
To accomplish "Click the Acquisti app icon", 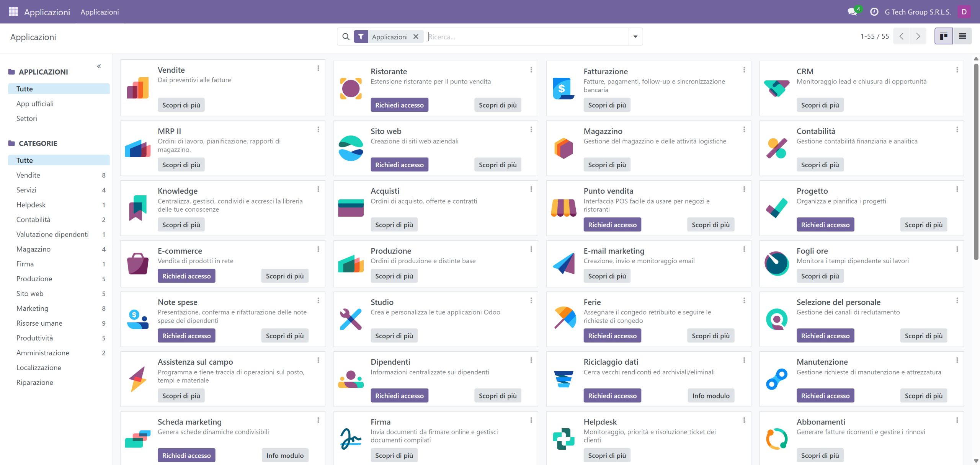I will 351,208.
